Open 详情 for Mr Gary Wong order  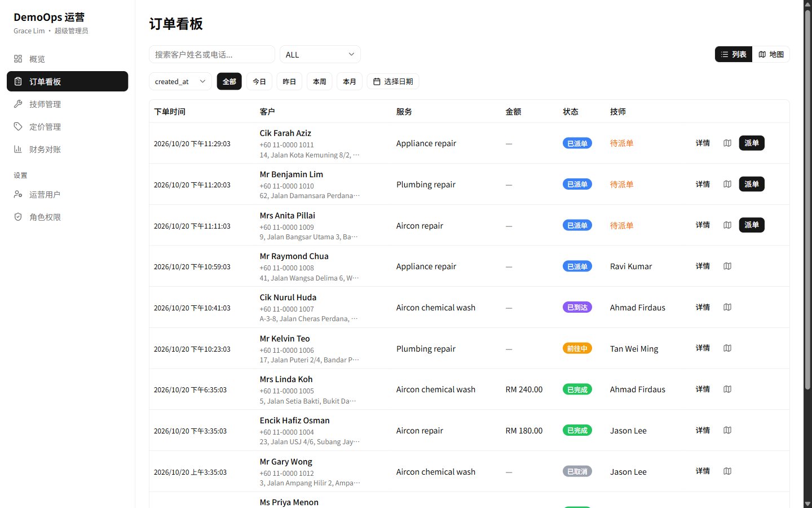pos(703,471)
